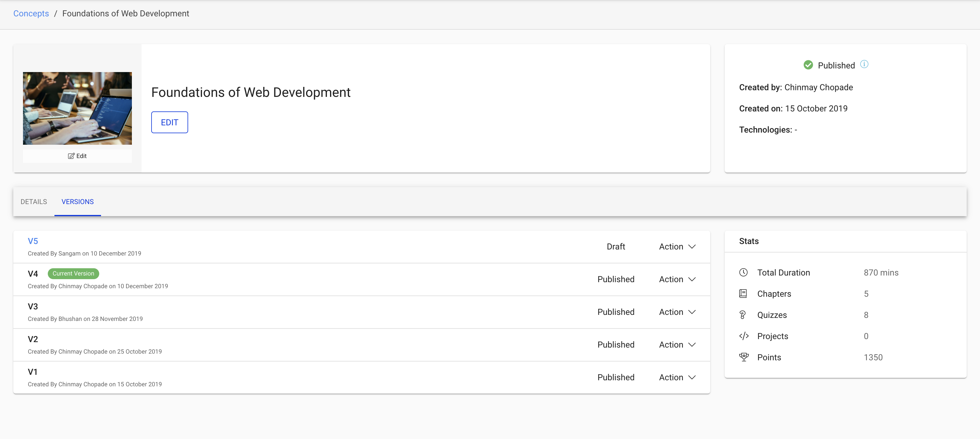Click the pencil Edit icon under thumbnail
Screen dimensions: 980x439
(71, 156)
